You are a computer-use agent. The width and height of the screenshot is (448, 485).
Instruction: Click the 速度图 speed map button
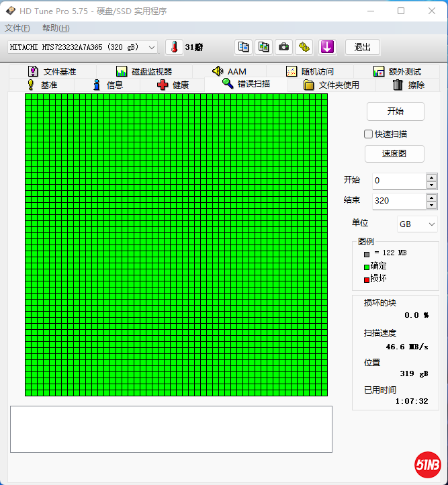pyautogui.click(x=395, y=153)
